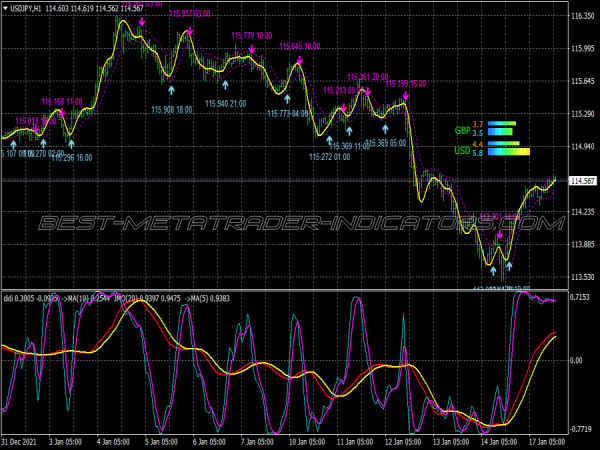Click the USD strength bar
Screen dimensions: 600x450
click(508, 149)
